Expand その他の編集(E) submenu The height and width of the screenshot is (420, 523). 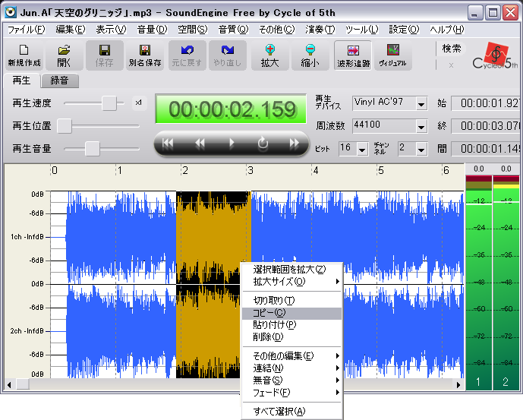point(291,356)
